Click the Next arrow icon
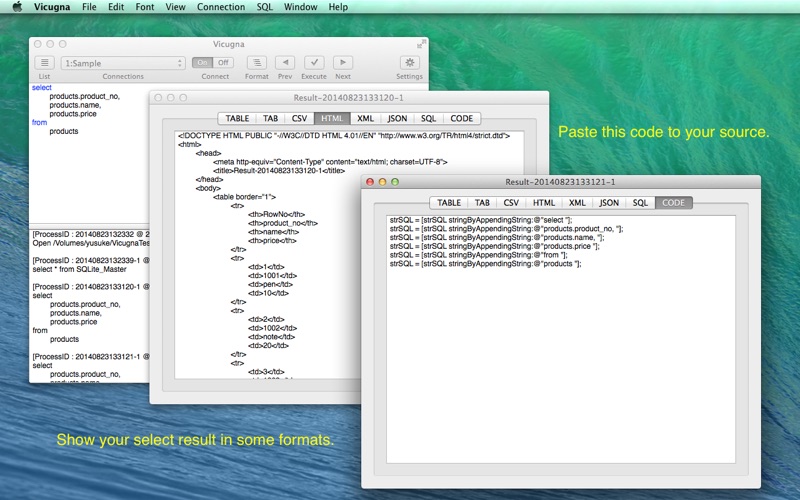Screen dimensions: 800x500 [x=343, y=63]
